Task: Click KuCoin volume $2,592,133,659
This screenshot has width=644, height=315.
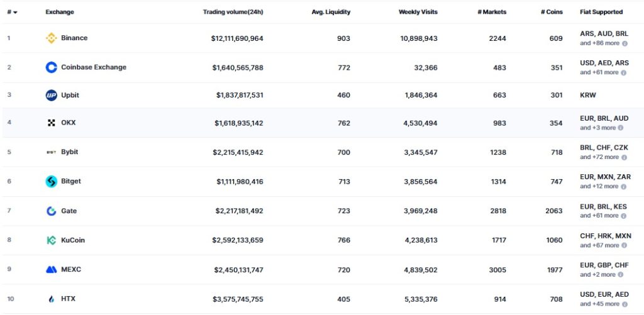Action: pyautogui.click(x=238, y=240)
